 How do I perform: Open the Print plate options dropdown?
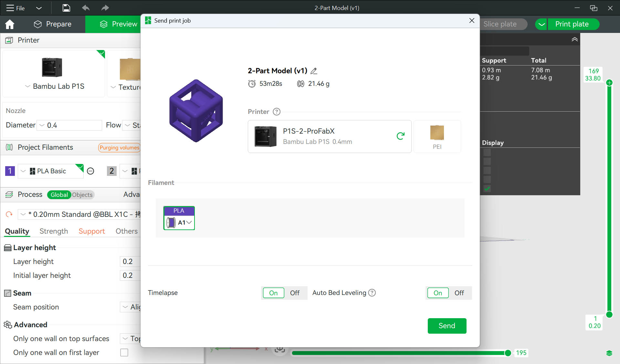coord(541,24)
